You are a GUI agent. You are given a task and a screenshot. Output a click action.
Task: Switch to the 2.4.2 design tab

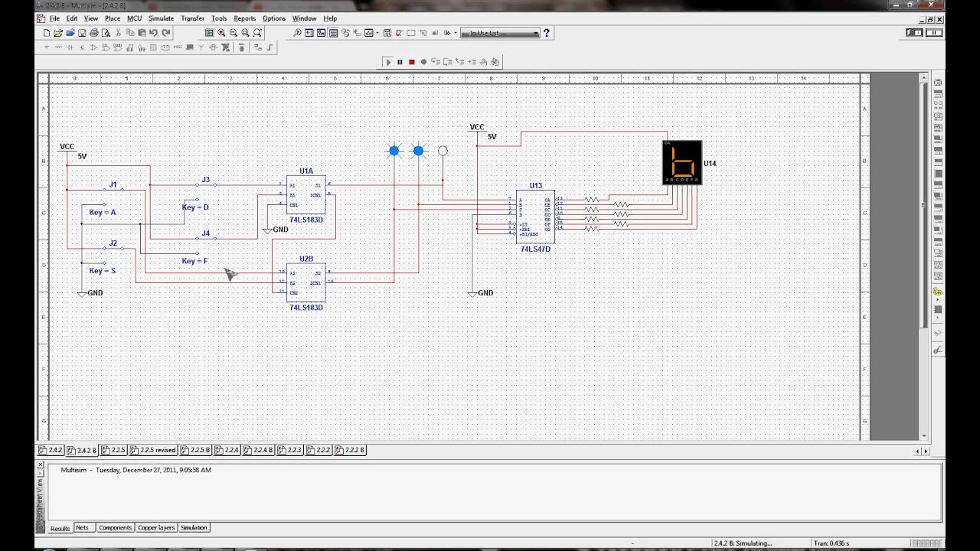click(51, 450)
